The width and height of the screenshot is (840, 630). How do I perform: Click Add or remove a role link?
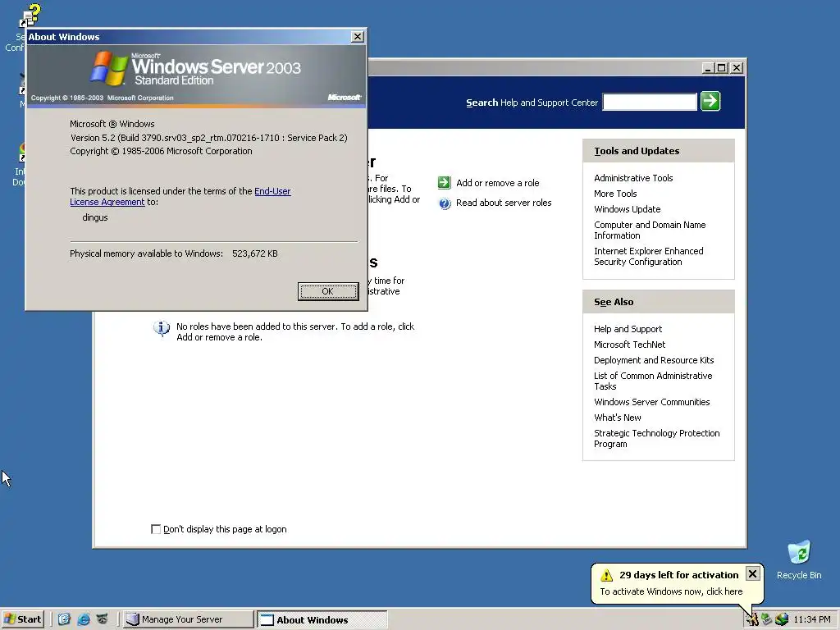[x=498, y=183]
